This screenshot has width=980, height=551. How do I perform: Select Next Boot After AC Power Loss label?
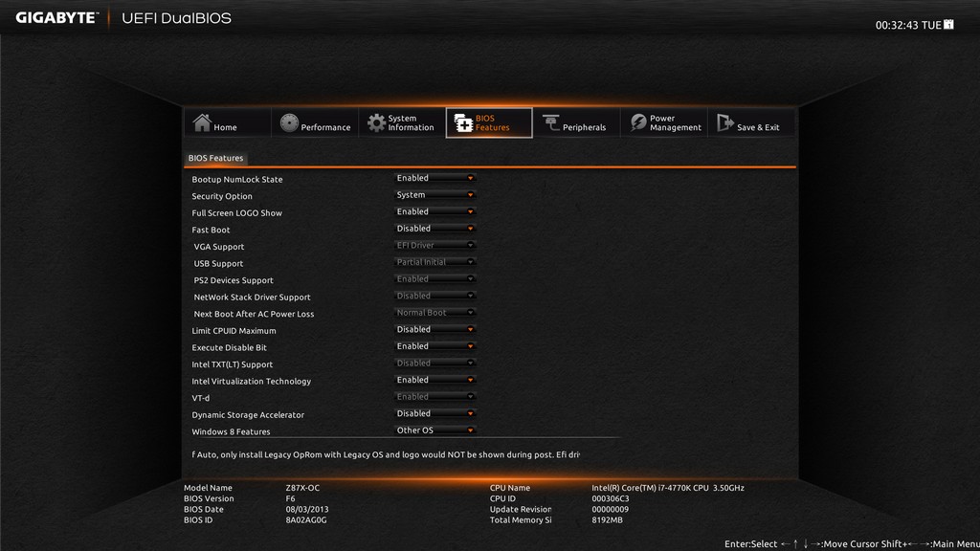coord(254,314)
